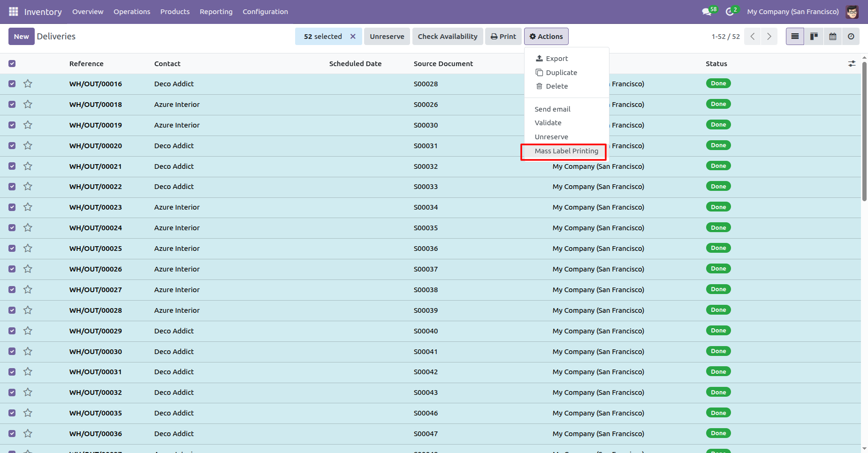Viewport: 868px width, 453px height.
Task: Switch to Calendar view
Action: coord(833,37)
